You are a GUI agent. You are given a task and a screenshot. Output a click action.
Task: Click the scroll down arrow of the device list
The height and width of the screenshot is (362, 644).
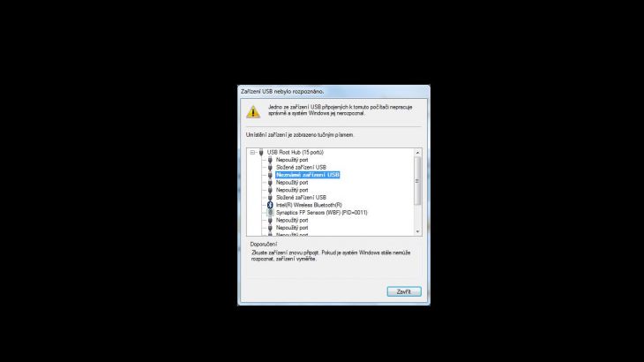pos(417,231)
